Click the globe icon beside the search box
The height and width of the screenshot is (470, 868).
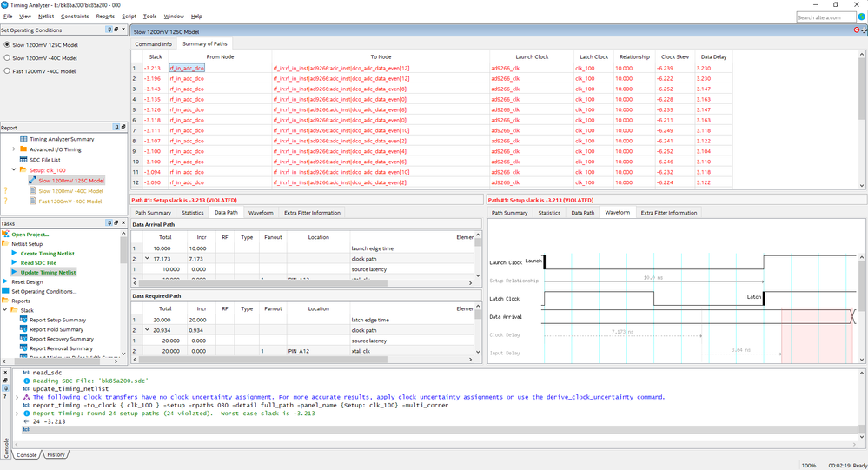(861, 17)
